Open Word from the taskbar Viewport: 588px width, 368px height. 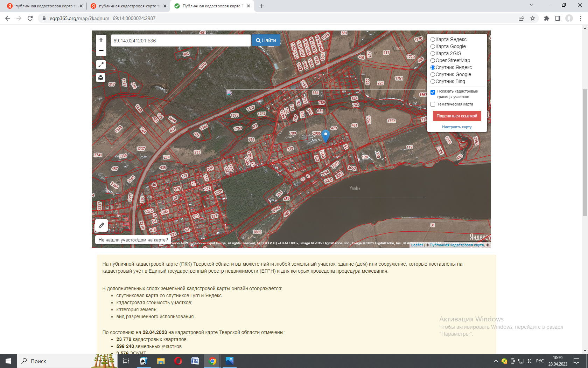pos(195,361)
